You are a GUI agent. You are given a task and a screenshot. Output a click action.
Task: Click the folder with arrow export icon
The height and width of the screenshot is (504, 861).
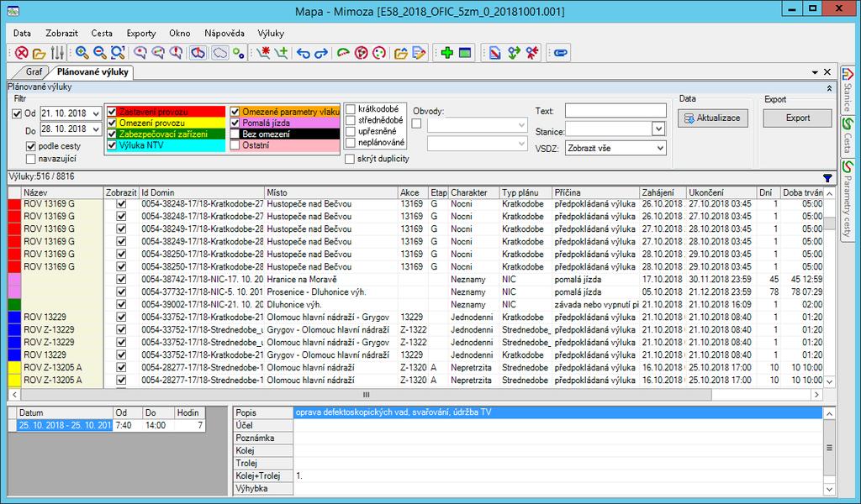[401, 53]
